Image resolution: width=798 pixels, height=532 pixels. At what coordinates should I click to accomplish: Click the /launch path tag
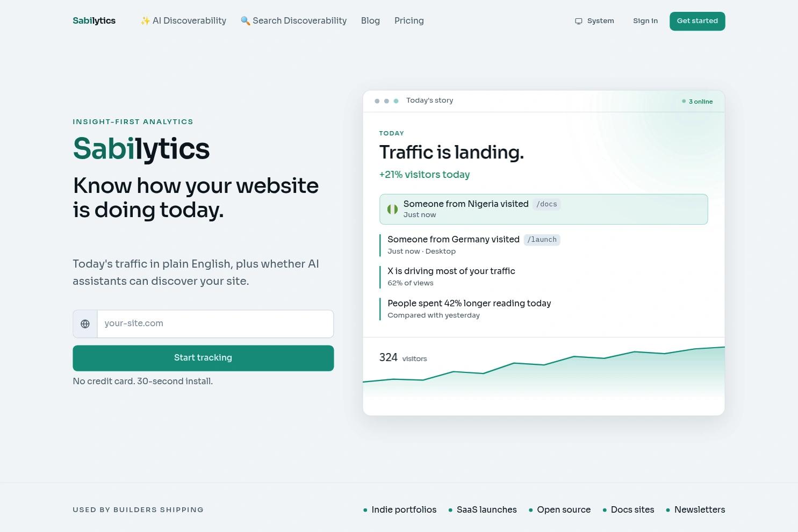tap(542, 240)
